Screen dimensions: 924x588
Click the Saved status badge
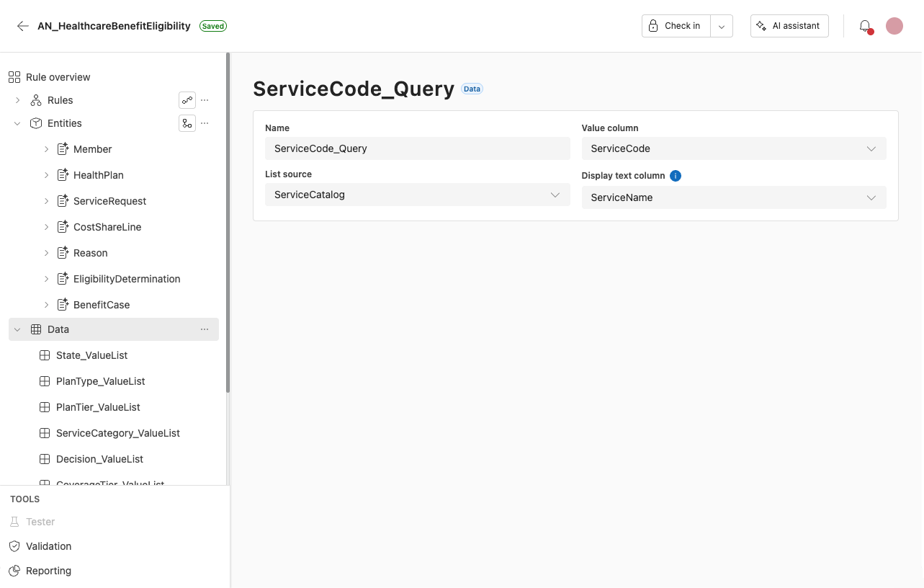[213, 26]
